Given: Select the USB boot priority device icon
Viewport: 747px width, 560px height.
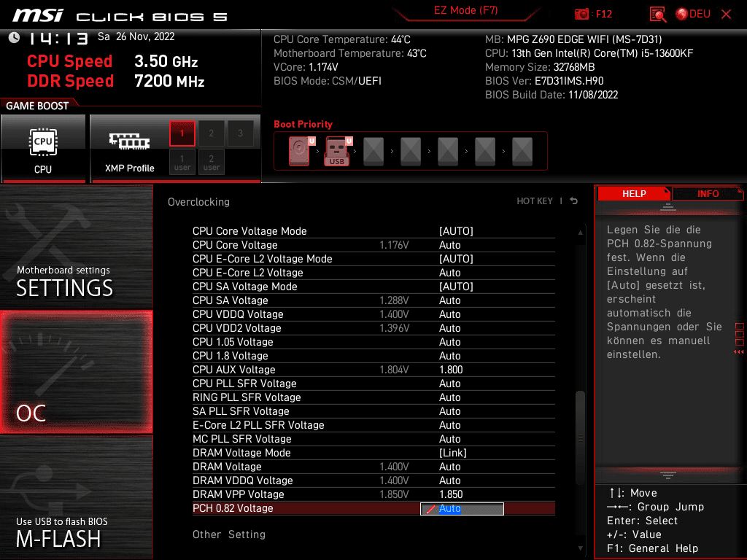Looking at the screenshot, I should [338, 151].
